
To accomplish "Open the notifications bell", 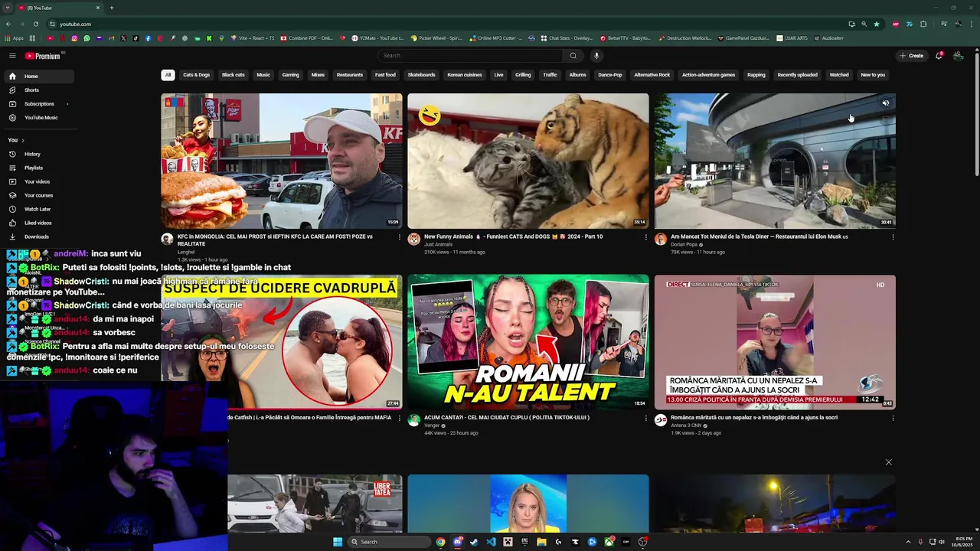I will [939, 55].
